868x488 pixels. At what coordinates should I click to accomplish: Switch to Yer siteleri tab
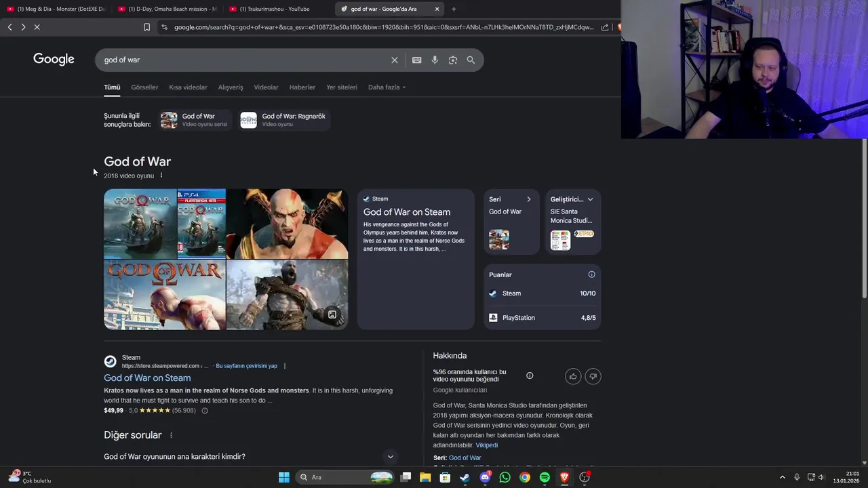click(342, 87)
